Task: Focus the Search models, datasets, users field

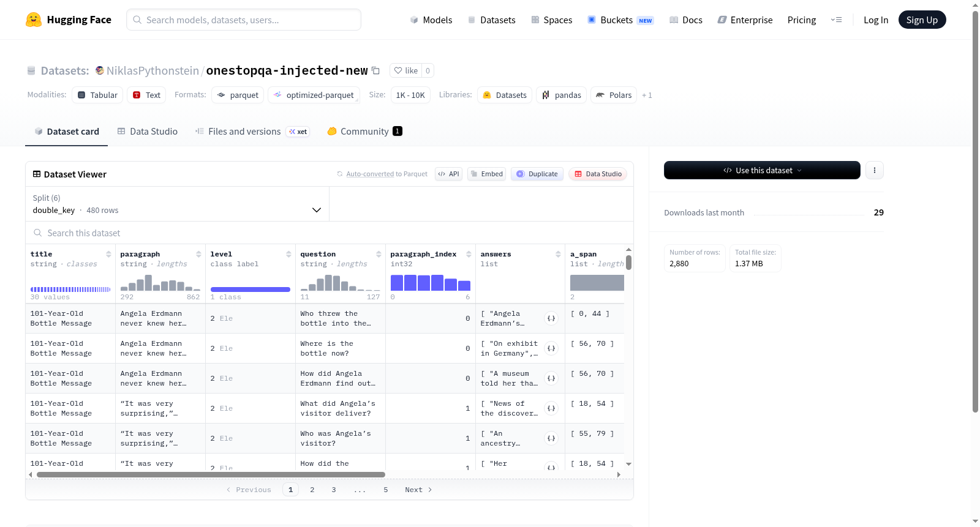Action: click(244, 20)
